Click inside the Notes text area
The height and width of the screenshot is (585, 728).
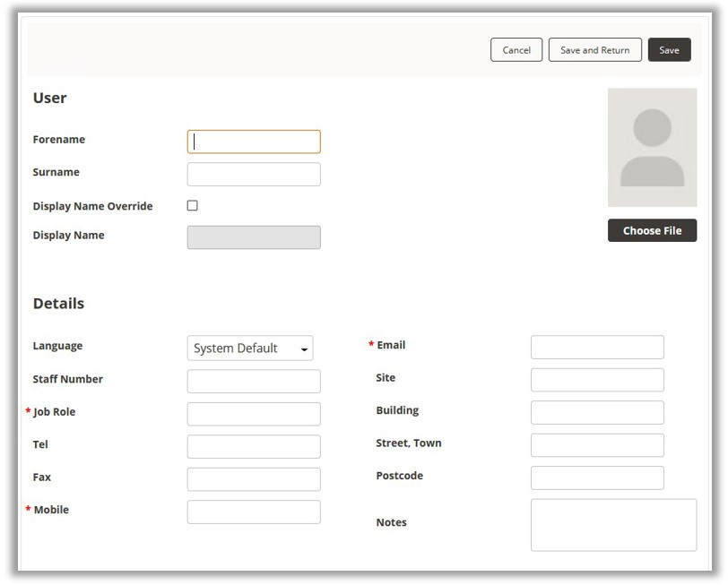[613, 524]
